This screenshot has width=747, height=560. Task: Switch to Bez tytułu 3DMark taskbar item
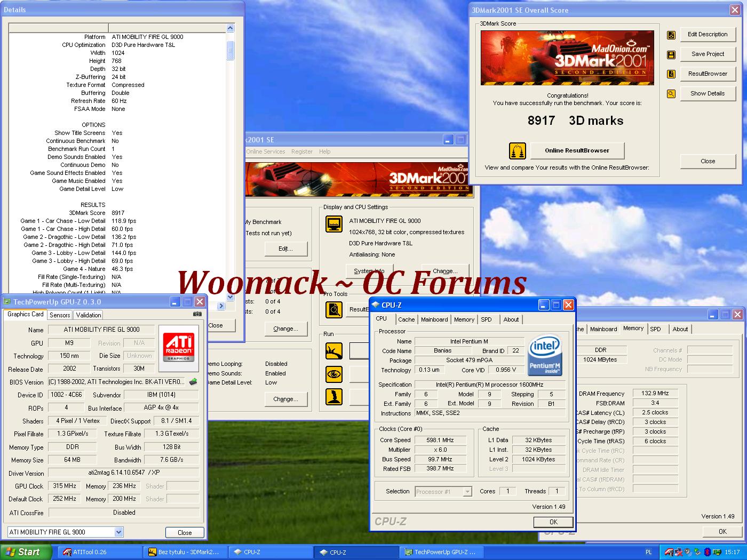(185, 552)
